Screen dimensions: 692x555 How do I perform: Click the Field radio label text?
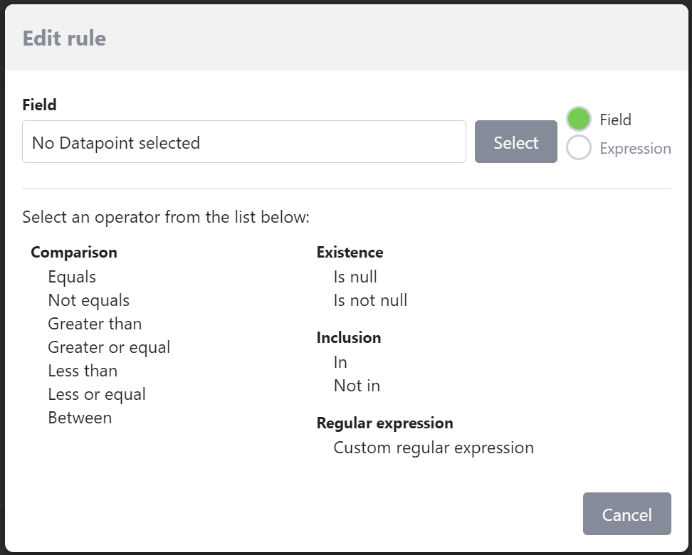point(616,120)
